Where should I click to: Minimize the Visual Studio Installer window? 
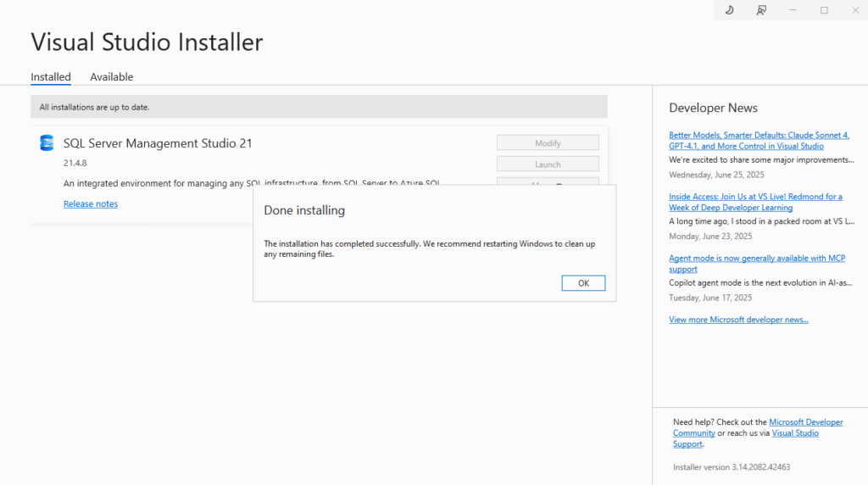(793, 10)
